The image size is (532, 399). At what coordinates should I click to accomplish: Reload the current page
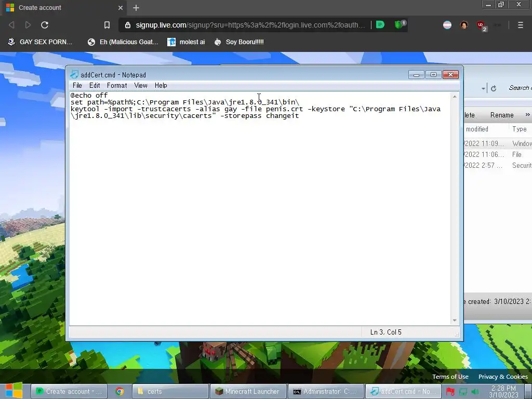(x=45, y=25)
